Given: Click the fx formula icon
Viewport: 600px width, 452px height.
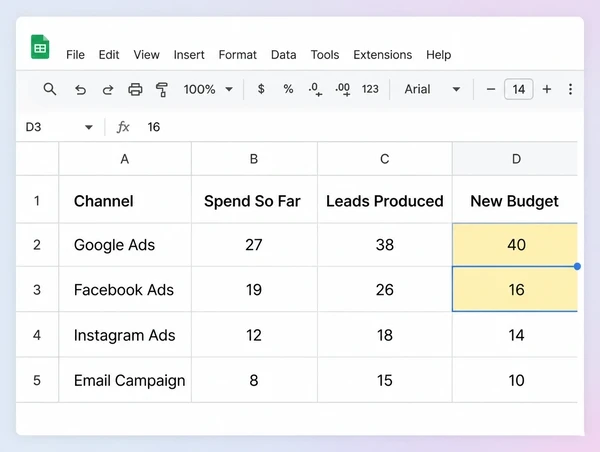Looking at the screenshot, I should click(x=123, y=127).
